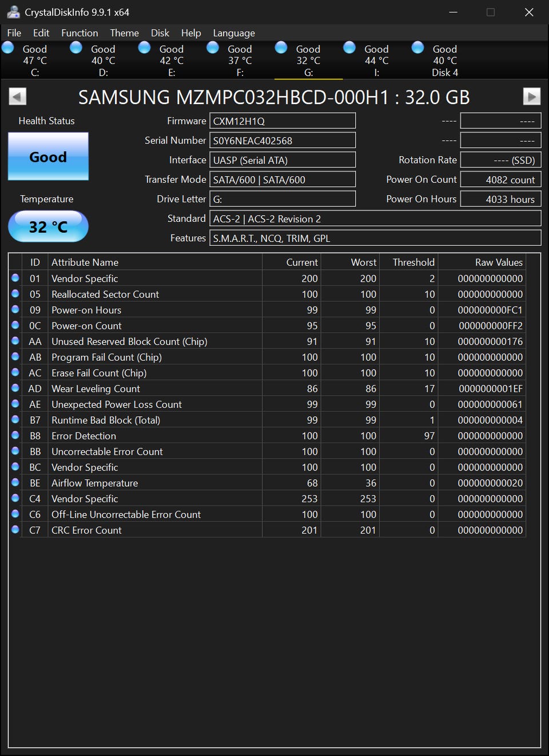Click the Drive Letter field G:
Viewport: 549px width, 756px height.
point(283,198)
